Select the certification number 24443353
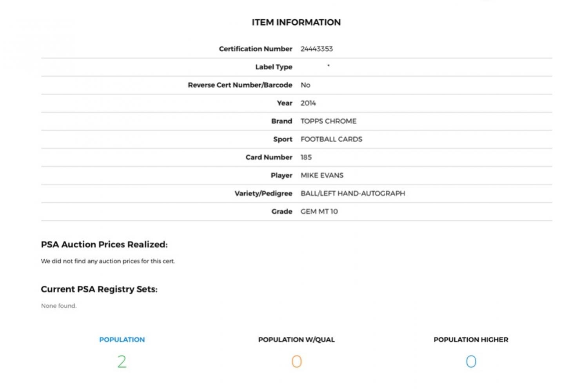Screen dimensions: 581x392 tap(316, 49)
